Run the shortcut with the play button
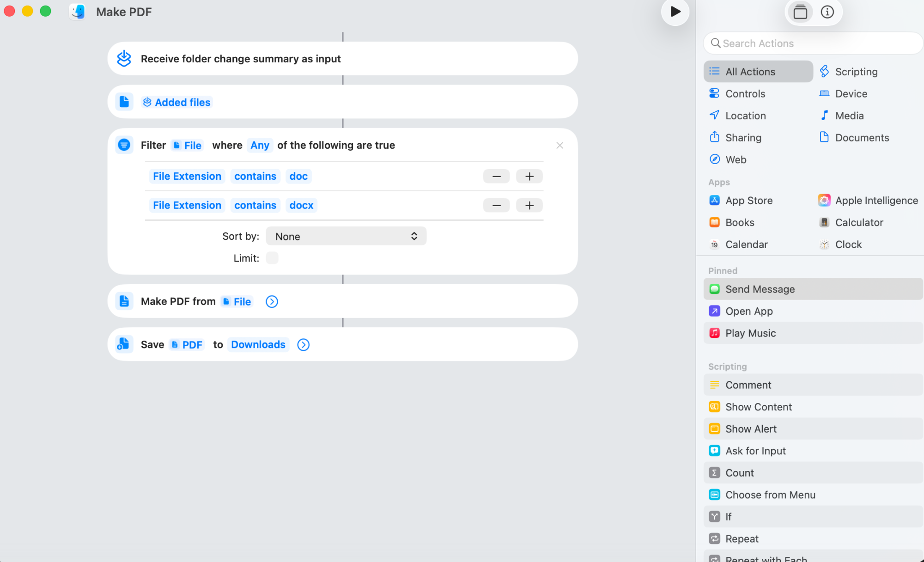The width and height of the screenshot is (924, 562). [675, 12]
